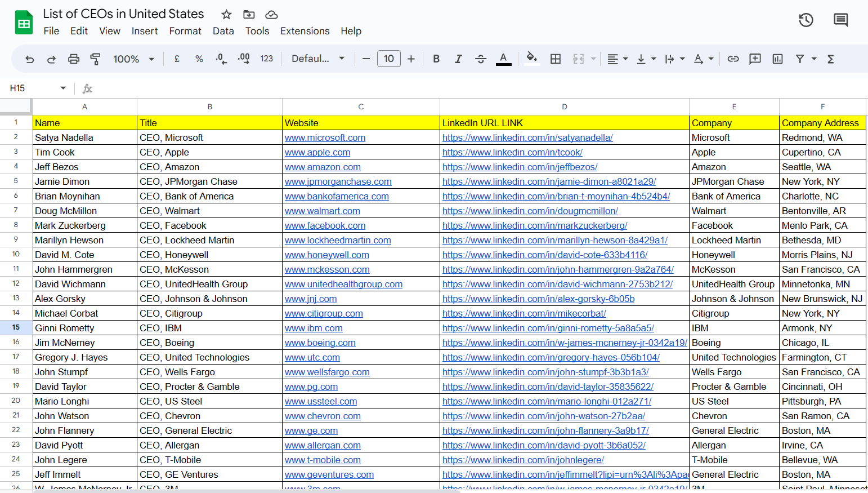Click the Undo arrow icon

[x=30, y=59]
